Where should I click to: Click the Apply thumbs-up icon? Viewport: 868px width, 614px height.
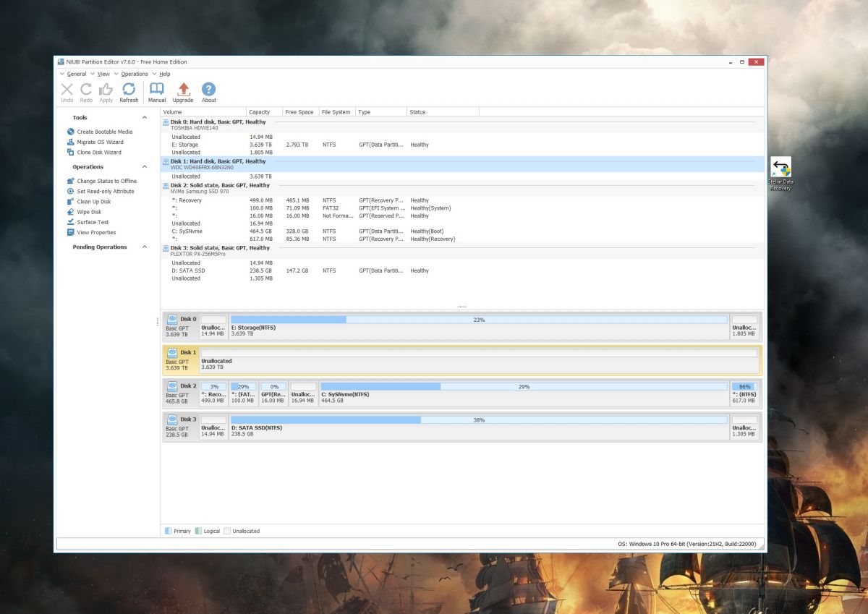tap(106, 89)
